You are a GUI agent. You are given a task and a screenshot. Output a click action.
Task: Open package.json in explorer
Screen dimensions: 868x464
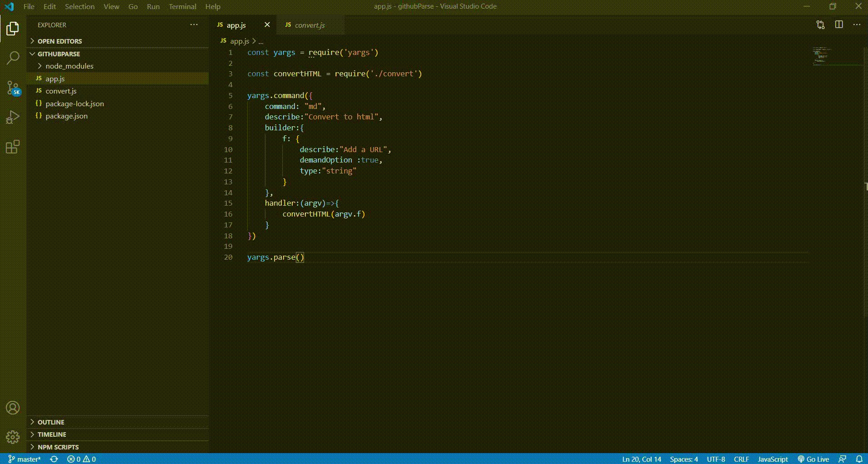point(118,116)
